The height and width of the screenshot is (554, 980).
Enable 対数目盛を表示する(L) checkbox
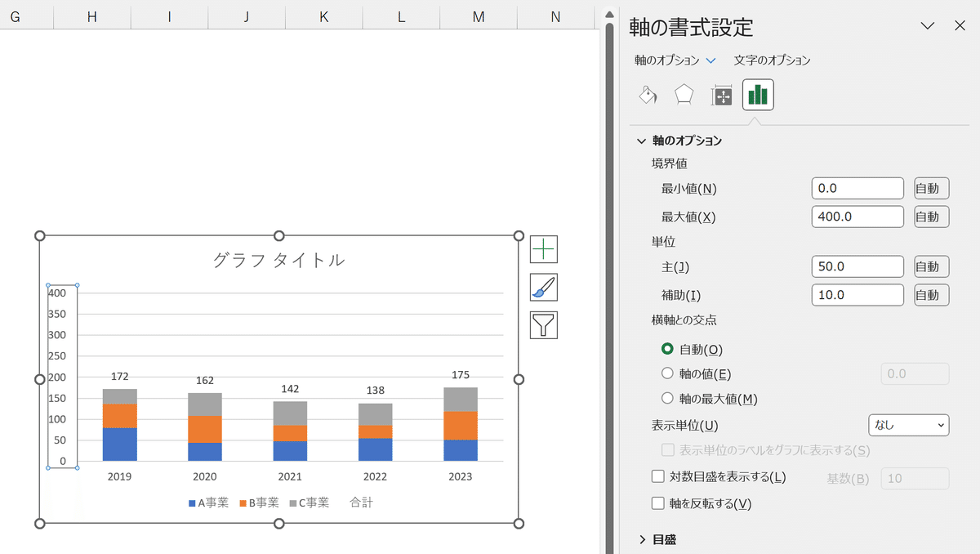(657, 476)
